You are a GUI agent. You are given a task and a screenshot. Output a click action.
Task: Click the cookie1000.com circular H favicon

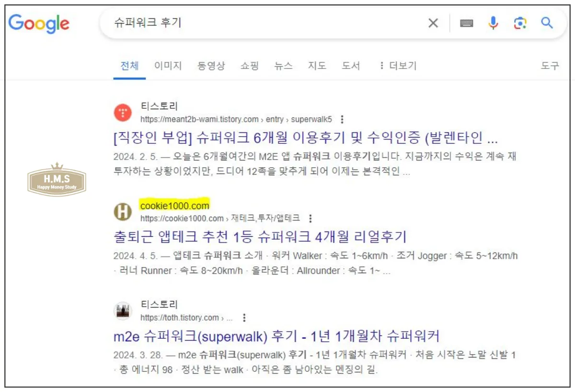coord(123,212)
